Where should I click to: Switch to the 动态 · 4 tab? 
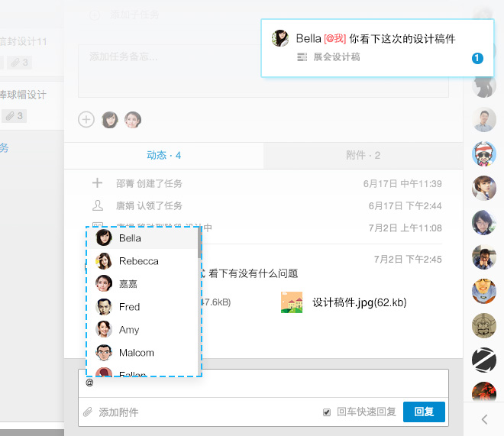163,155
